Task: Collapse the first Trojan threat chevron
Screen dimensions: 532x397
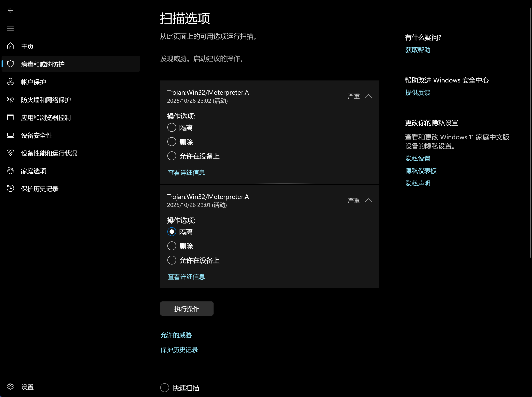Action: point(368,96)
